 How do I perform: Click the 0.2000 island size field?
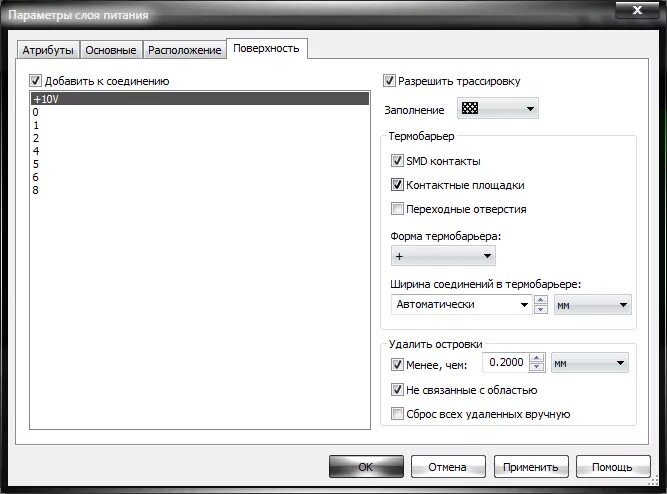coord(506,363)
